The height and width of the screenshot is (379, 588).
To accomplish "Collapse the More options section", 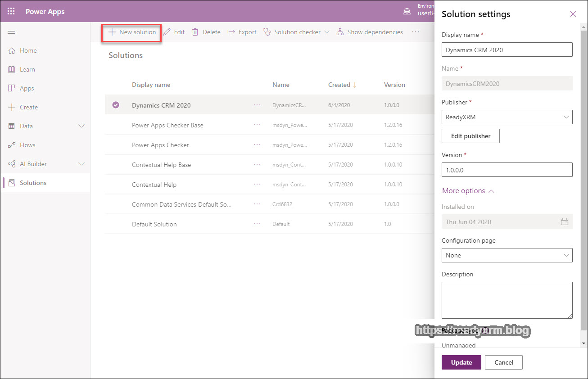I will 468,190.
